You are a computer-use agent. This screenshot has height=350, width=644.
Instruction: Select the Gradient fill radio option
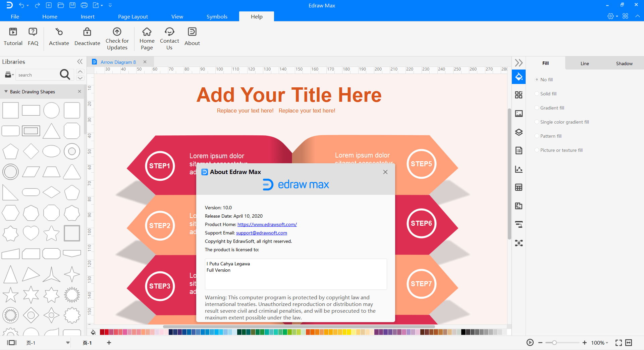pos(537,108)
